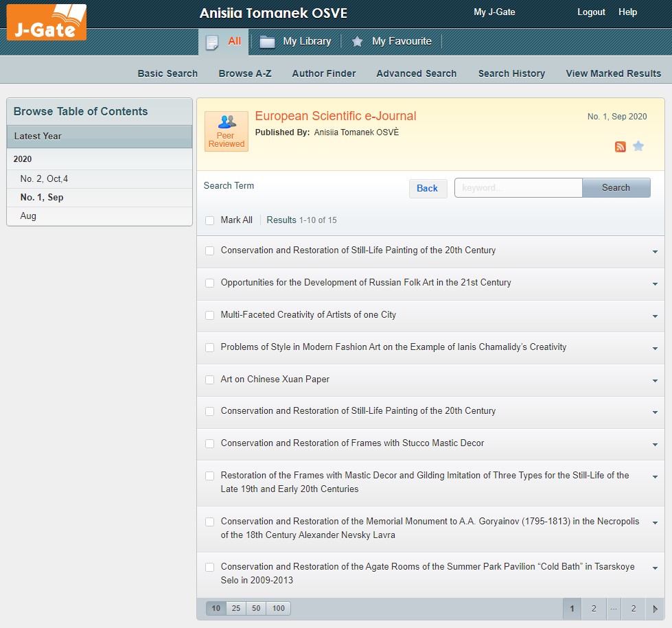Open Basic Search

pyautogui.click(x=167, y=73)
